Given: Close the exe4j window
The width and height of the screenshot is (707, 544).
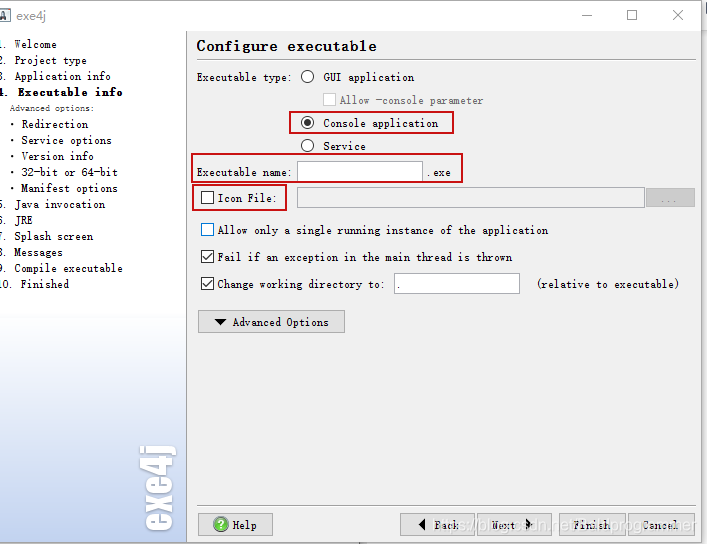Looking at the screenshot, I should 678,15.
